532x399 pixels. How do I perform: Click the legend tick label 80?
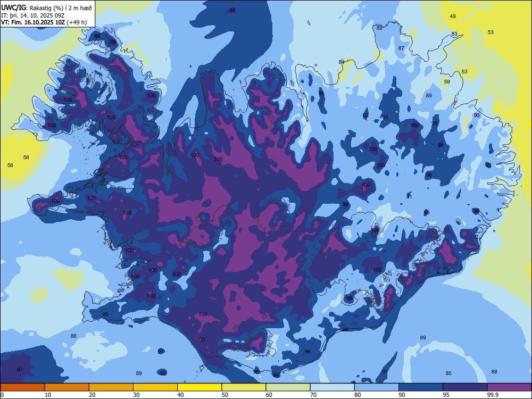click(358, 395)
